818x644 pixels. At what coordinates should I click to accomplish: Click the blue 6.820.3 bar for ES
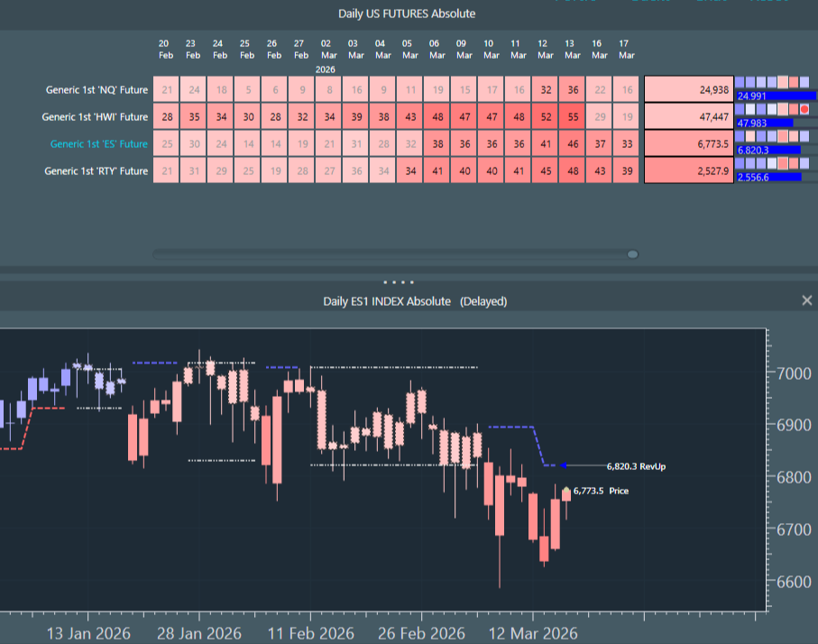pyautogui.click(x=767, y=150)
